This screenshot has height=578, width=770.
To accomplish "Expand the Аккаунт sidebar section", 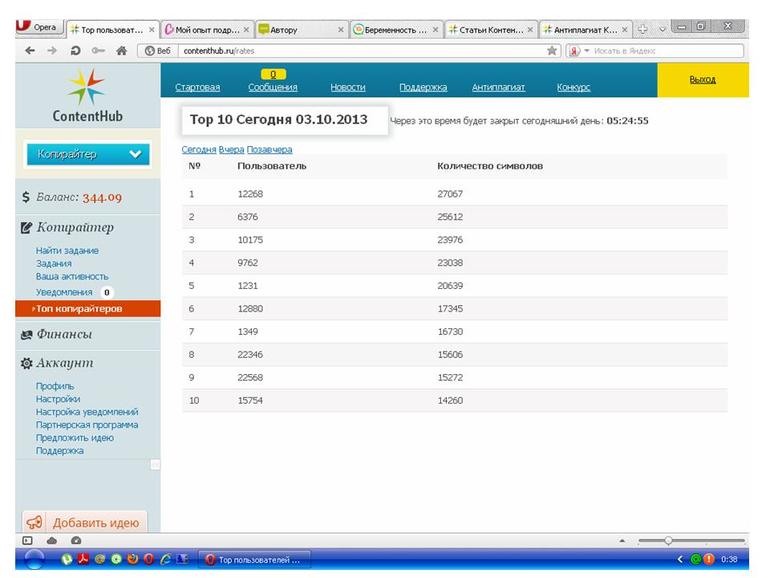I will (x=64, y=363).
